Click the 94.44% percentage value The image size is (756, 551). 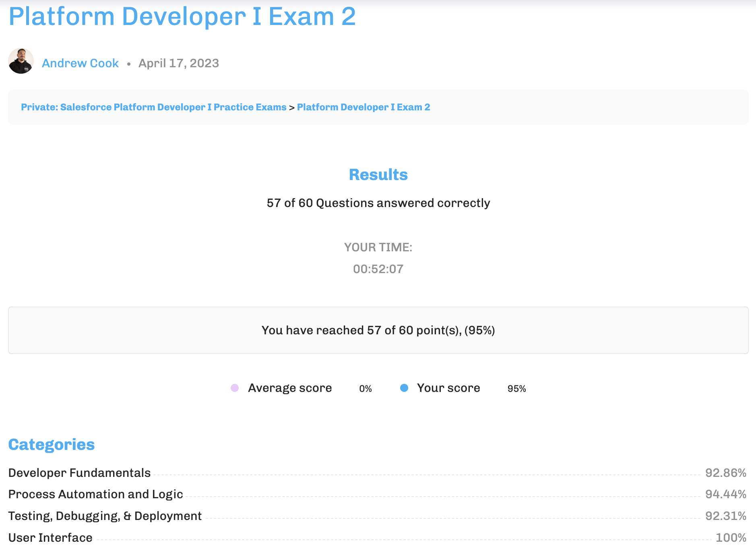[x=726, y=494]
